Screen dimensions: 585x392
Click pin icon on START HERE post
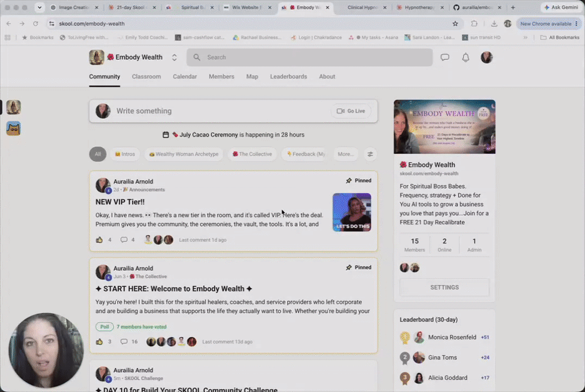349,267
